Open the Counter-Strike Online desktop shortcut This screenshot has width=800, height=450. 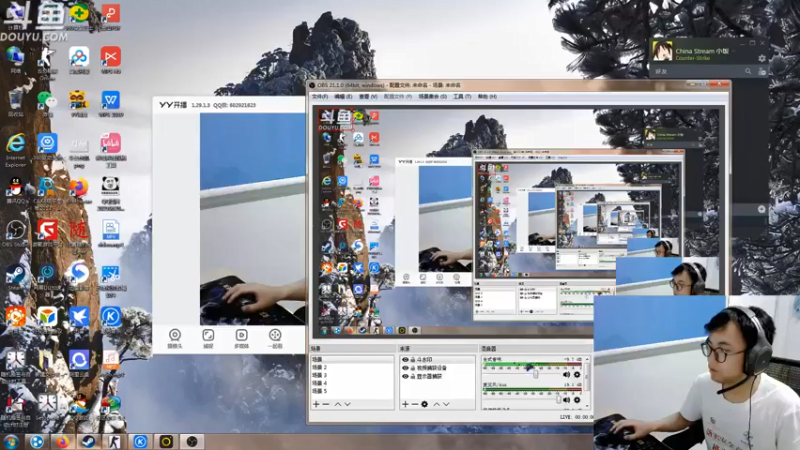pos(47,63)
